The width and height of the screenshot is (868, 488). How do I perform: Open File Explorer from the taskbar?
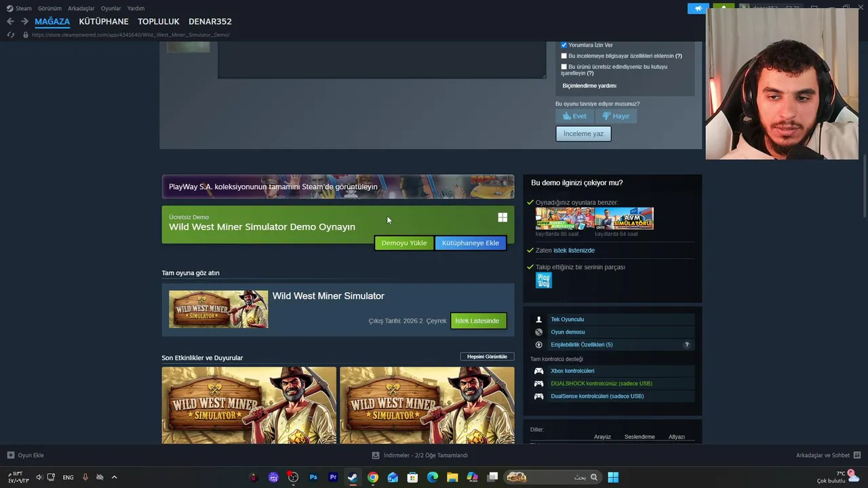tap(452, 477)
